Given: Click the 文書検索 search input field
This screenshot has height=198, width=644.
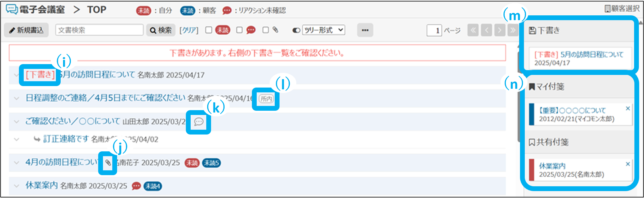Looking at the screenshot, I should (x=99, y=30).
